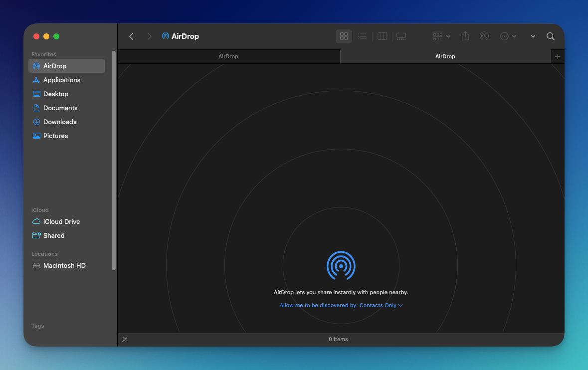Expand the toolbar overflow chevron
The image size is (588, 370).
(533, 36)
